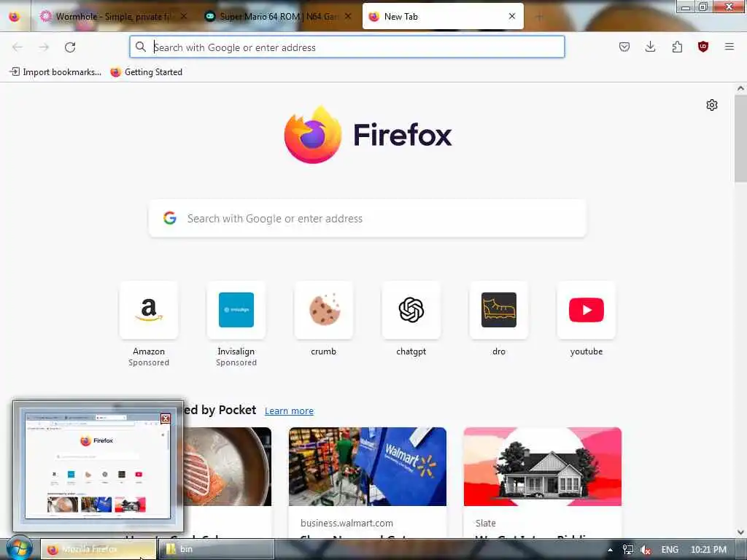Click the muted volume tray icon
747x560 pixels.
tap(646, 550)
